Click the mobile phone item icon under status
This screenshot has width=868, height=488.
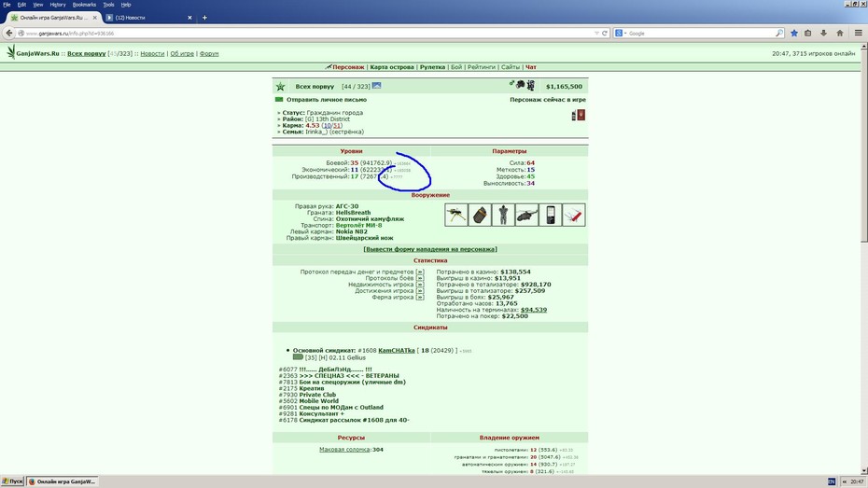coord(573,115)
